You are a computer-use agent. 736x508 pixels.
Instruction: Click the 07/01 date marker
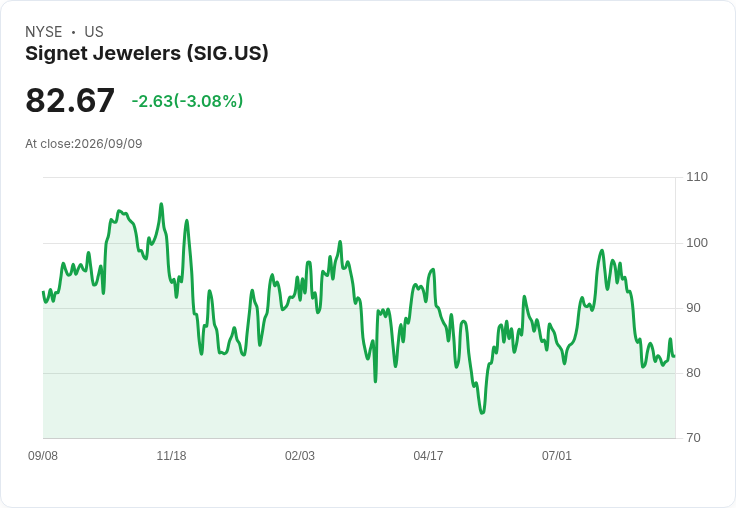(x=557, y=456)
